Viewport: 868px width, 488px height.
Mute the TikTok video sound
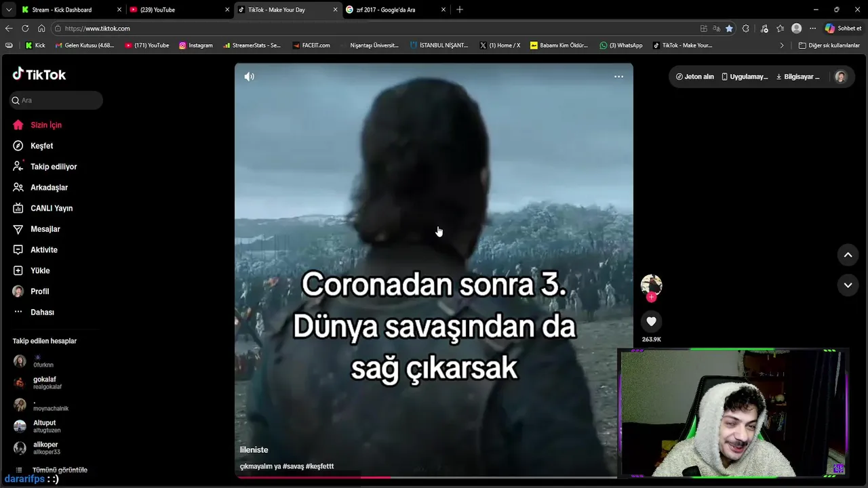[250, 77]
